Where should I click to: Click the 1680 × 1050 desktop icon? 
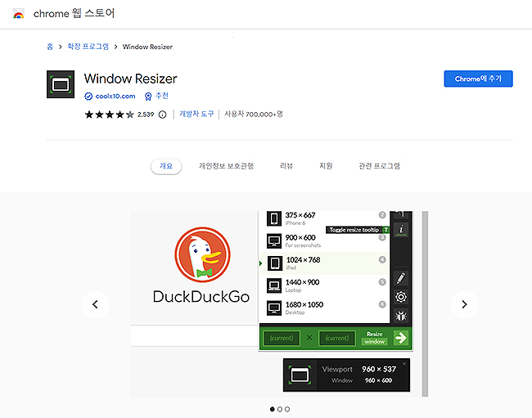click(274, 308)
